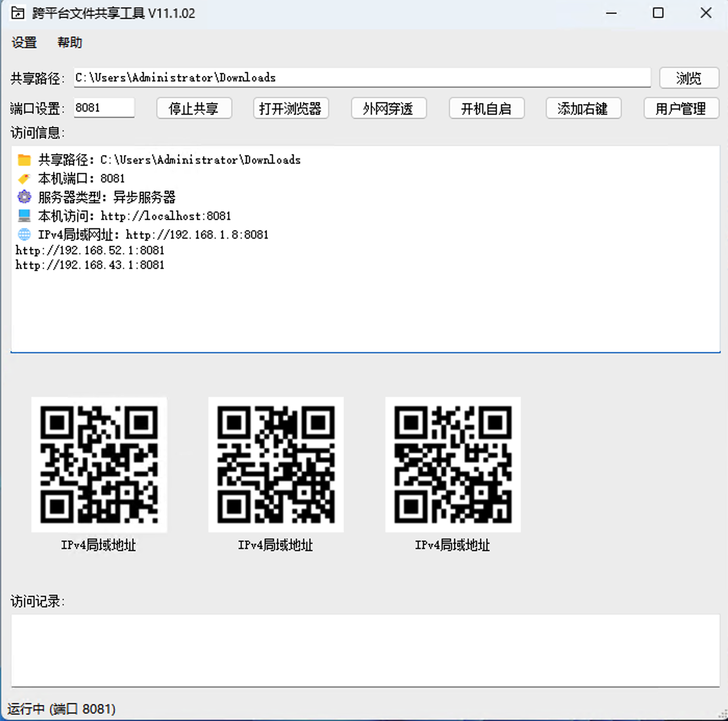The height and width of the screenshot is (721, 728).
Task: Click 停止共享 to stop sharing
Action: click(194, 108)
